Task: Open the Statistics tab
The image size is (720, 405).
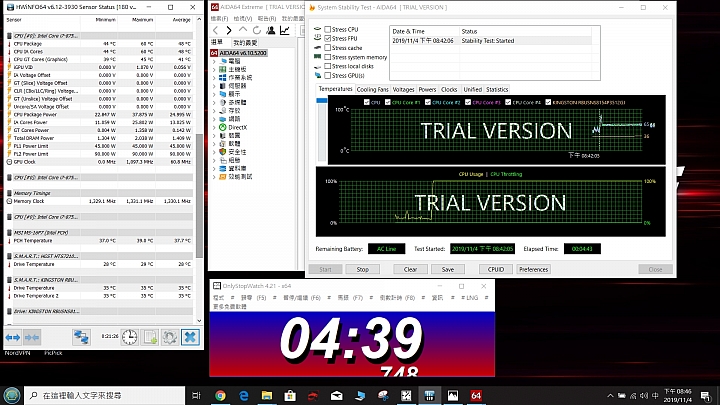Action: pos(497,90)
